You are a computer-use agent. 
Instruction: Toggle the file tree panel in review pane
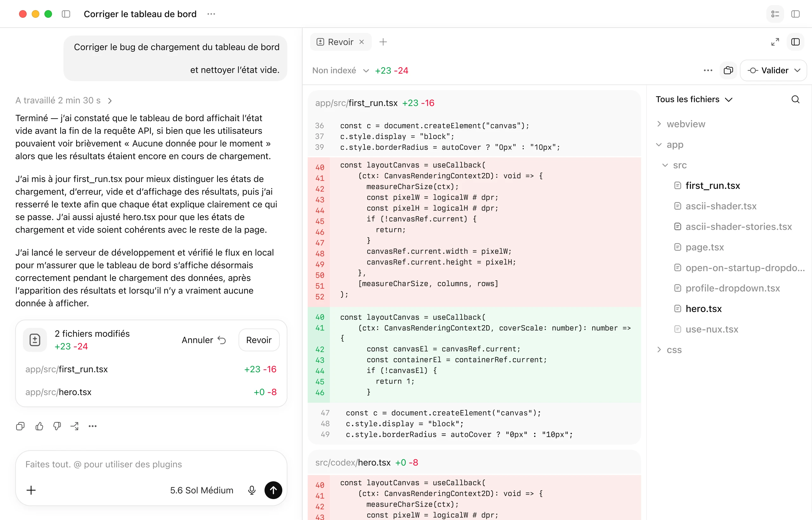pyautogui.click(x=796, y=42)
